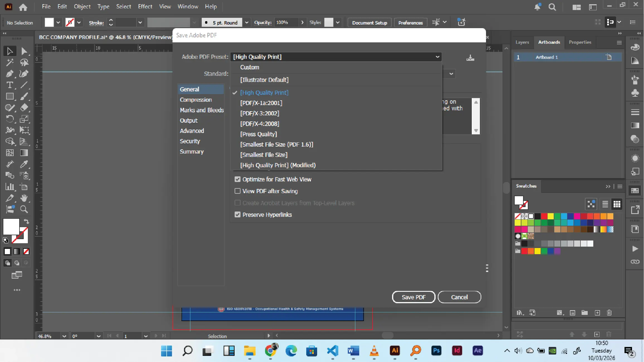Choose the Zoom tool in toolbar

click(24, 209)
